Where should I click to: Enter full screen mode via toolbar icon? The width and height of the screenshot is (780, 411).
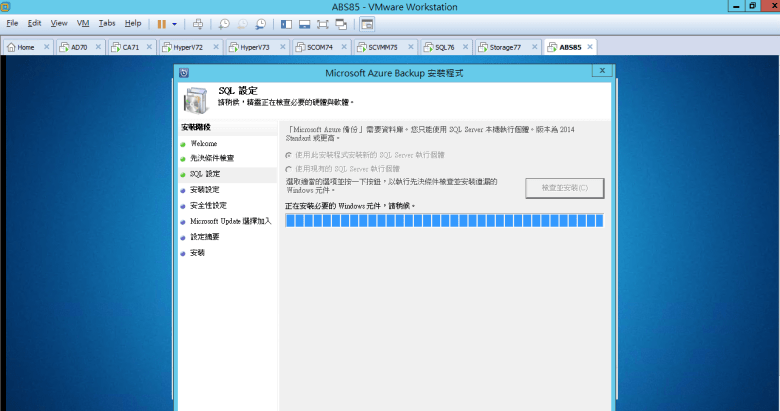click(323, 23)
